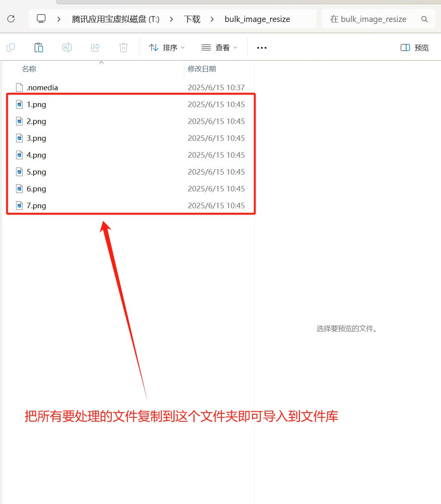The height and width of the screenshot is (504, 441).
Task: Click the search box for bulk_image_resize
Action: [x=368, y=19]
